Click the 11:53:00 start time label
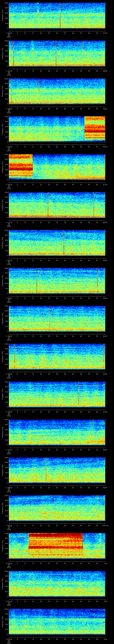 pos(9,298)
